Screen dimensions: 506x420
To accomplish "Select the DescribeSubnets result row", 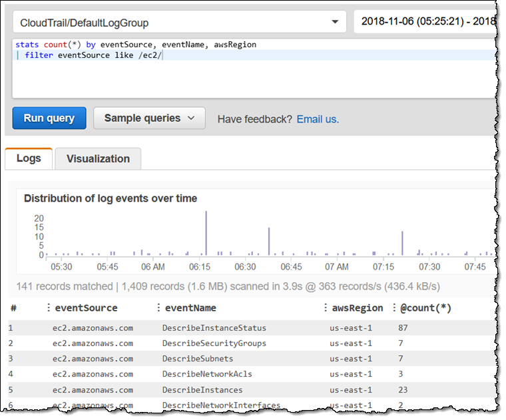I will (x=252, y=359).
